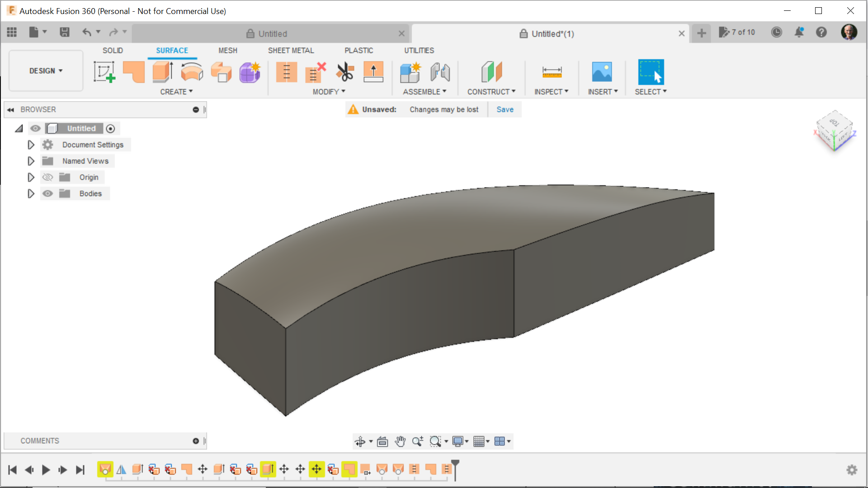Open the DESIGN workspace dropdown
This screenshot has height=488, width=868.
(x=46, y=71)
